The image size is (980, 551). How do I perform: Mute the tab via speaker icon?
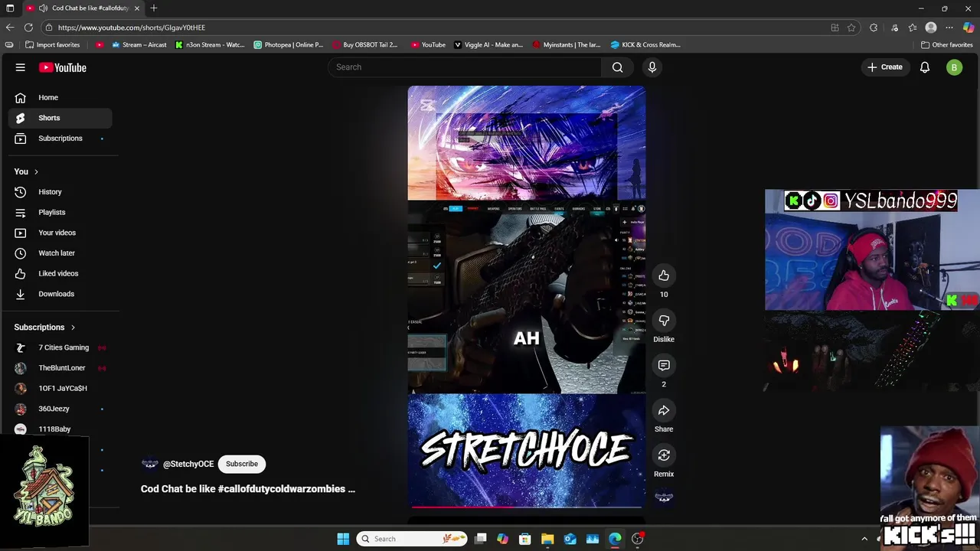43,8
